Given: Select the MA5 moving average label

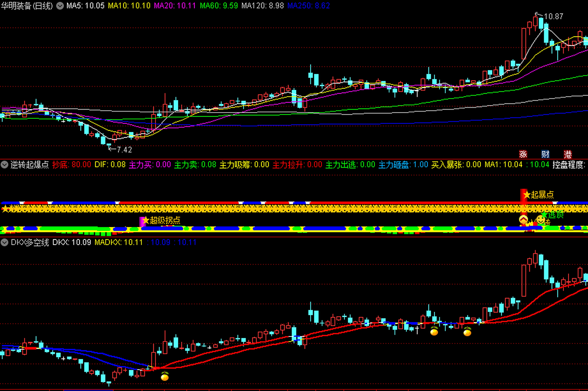Looking at the screenshot, I should point(85,6).
